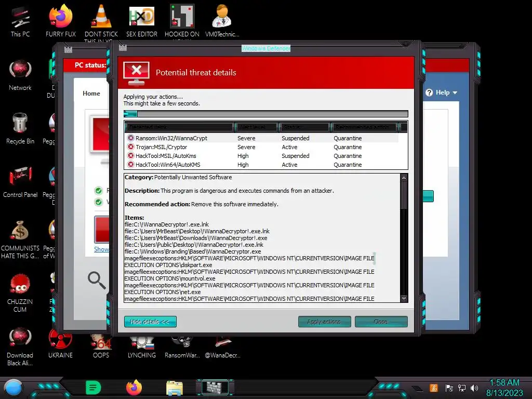Open File Explorer from the taskbar

pos(175,388)
